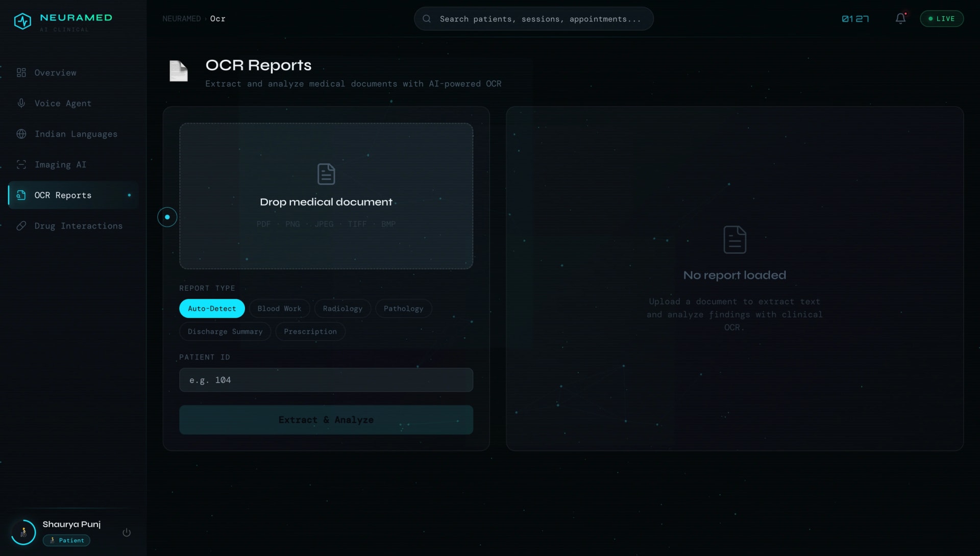The image size is (980, 556).
Task: Click the Ocr breadcrumb text
Action: [217, 18]
